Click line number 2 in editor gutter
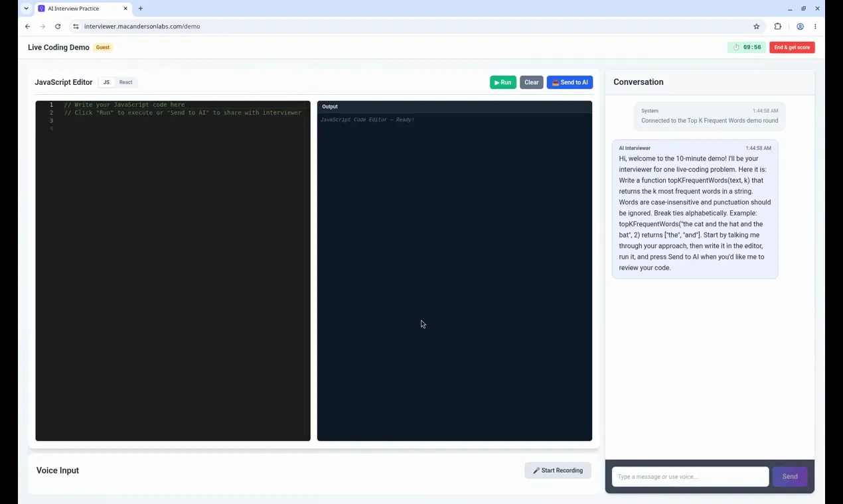 pos(51,113)
